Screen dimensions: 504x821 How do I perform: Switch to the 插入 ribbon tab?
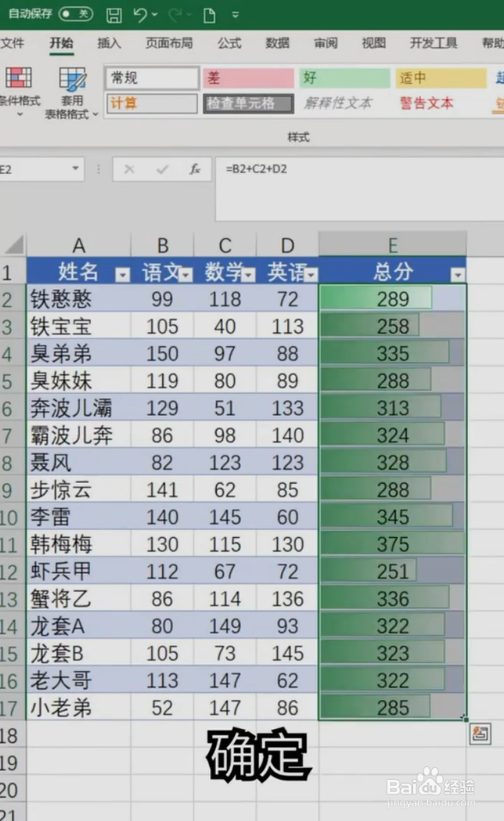(110, 43)
